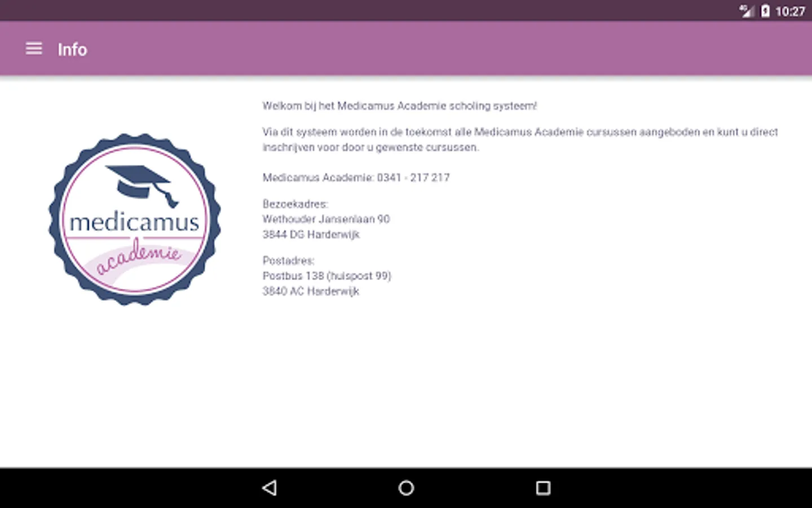Tap the 'Bezoekadres:' label

(295, 204)
